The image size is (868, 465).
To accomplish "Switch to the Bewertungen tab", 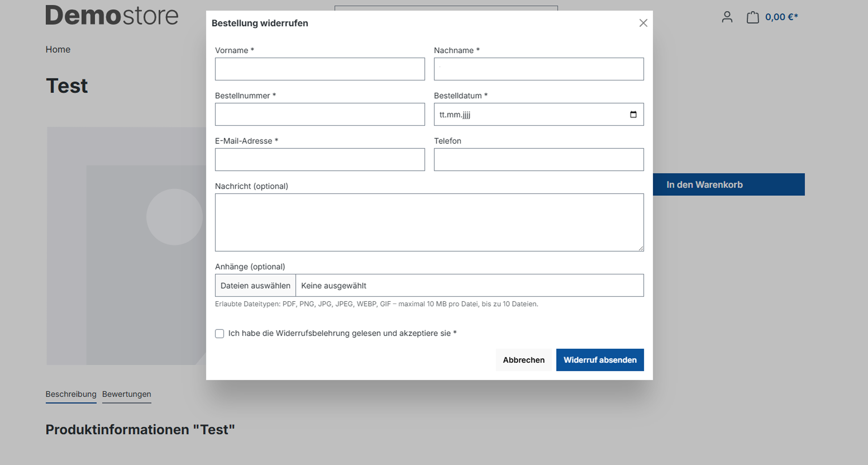I will [x=127, y=394].
